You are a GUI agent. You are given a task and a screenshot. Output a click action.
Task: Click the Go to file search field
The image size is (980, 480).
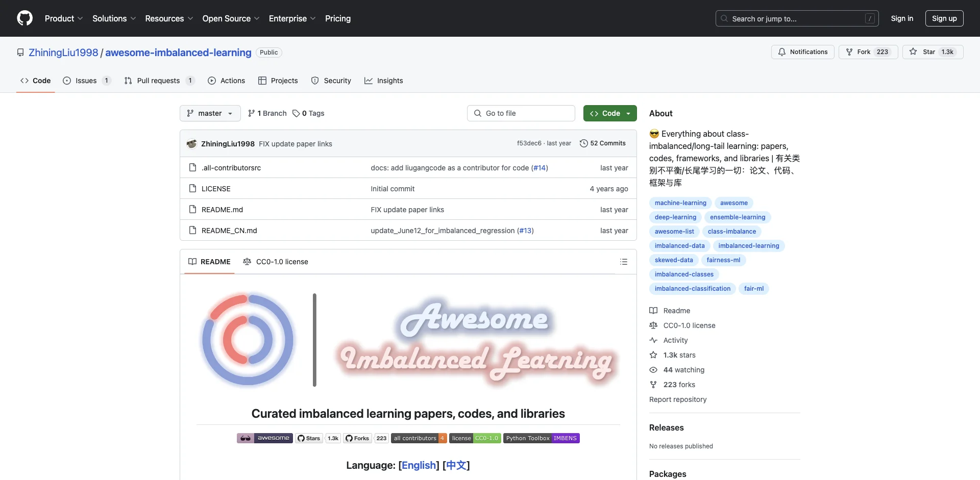(x=521, y=113)
